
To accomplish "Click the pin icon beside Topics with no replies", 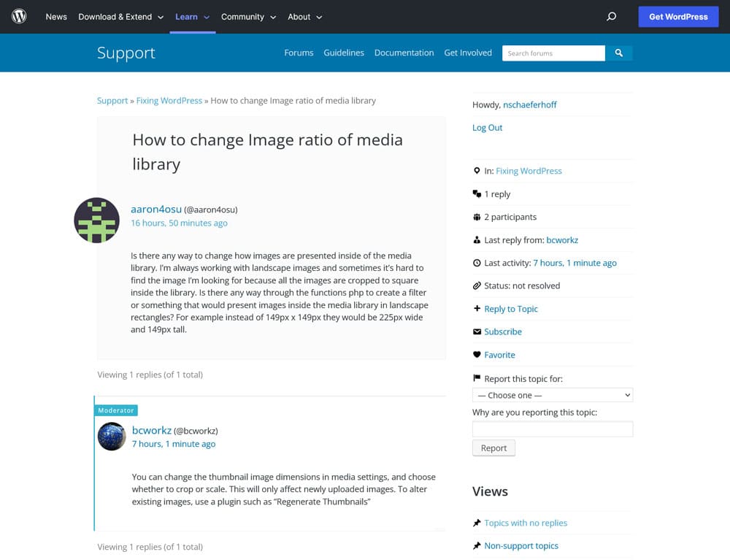I will pyautogui.click(x=477, y=523).
